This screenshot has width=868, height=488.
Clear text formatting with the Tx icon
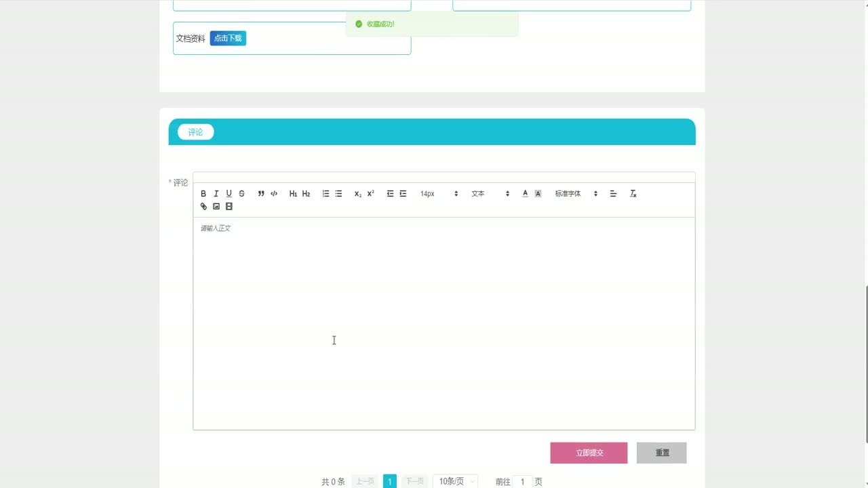point(633,194)
